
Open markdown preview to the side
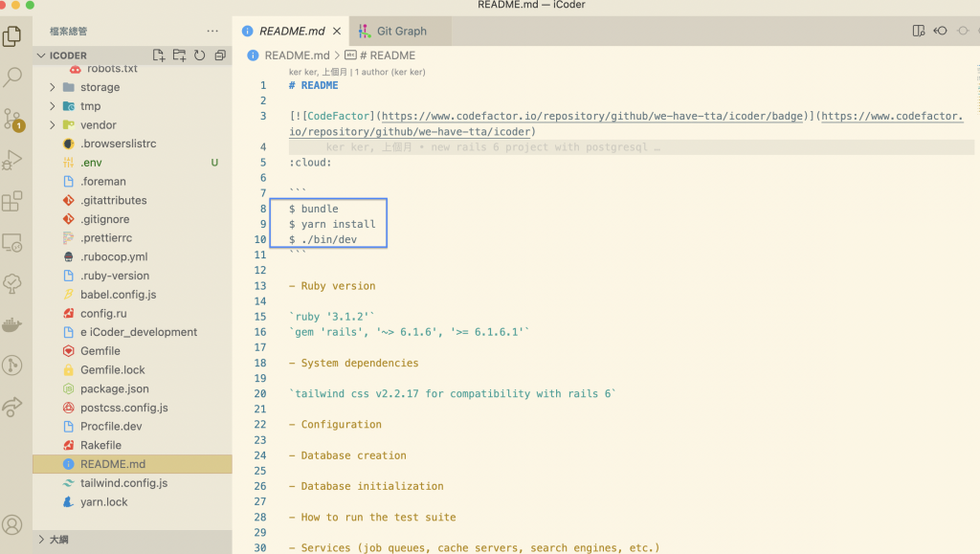(x=918, y=31)
